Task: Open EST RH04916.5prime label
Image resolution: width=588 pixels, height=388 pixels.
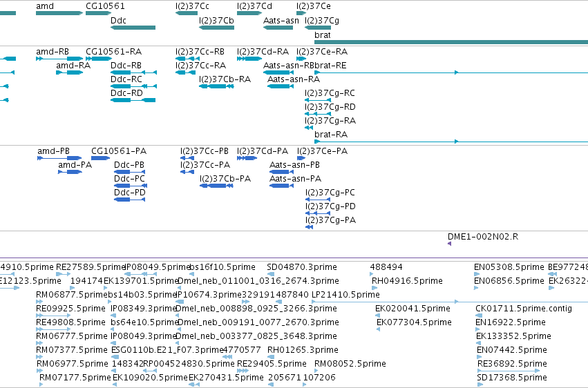Action: [x=407, y=281]
